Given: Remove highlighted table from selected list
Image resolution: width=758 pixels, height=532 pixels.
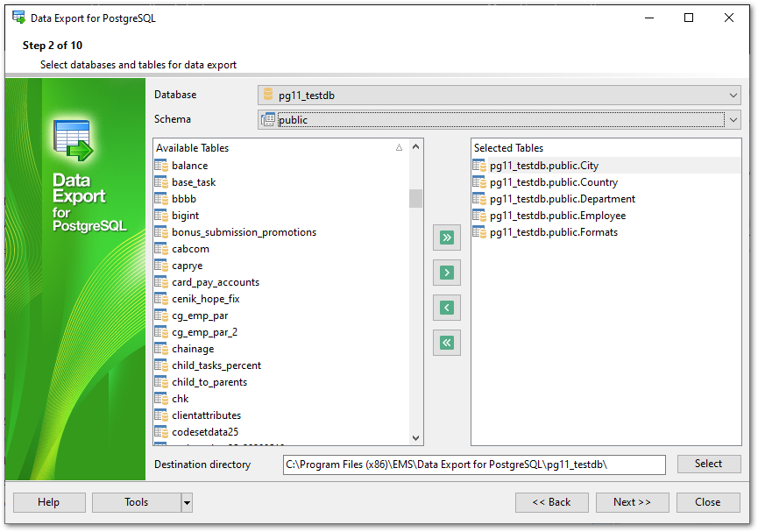Looking at the screenshot, I should (x=447, y=308).
